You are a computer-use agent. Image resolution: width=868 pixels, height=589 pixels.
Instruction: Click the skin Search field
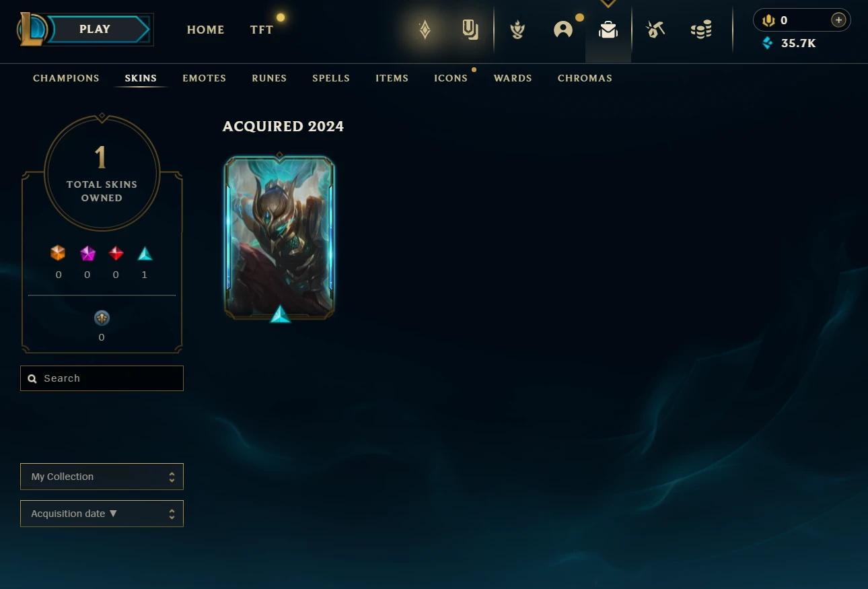(102, 378)
